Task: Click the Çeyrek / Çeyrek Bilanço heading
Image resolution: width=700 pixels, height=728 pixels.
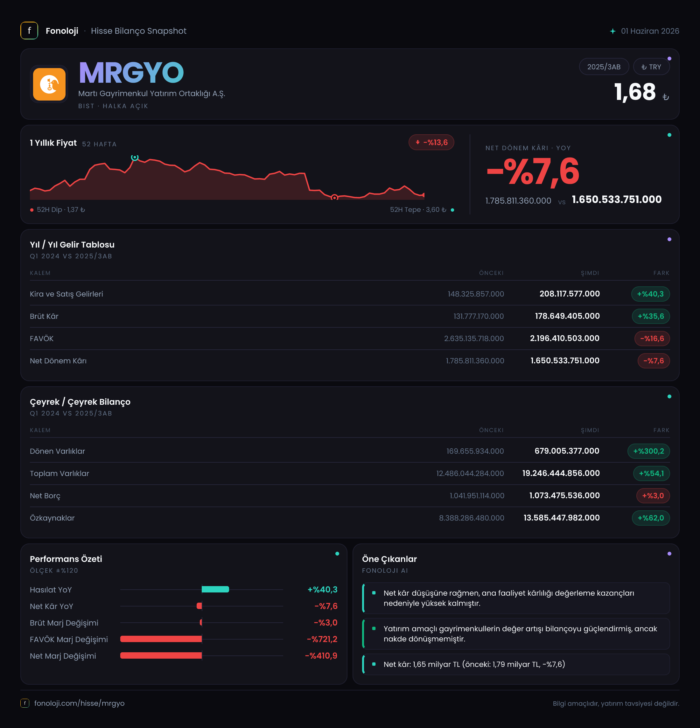Action: [x=80, y=402]
